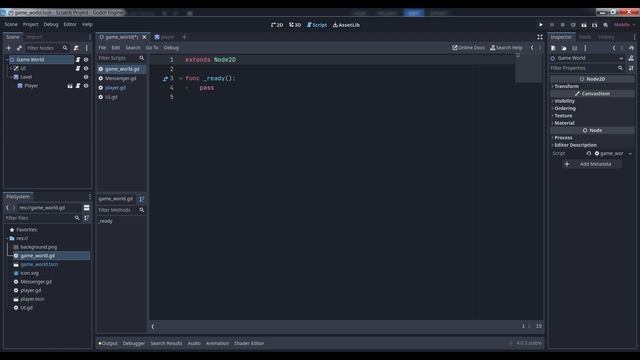640x360 pixels.
Task: Load an existing resource in Inspector
Action: [x=564, y=48]
